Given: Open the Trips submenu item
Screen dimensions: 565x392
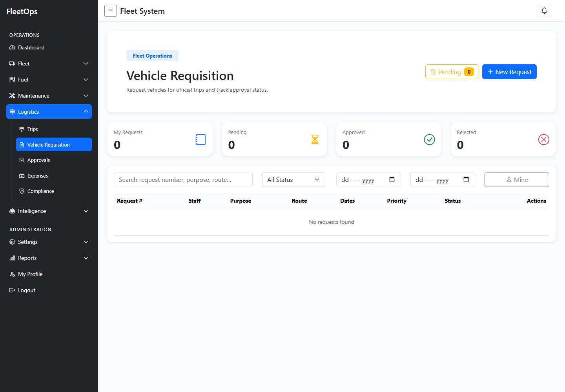Looking at the screenshot, I should coord(54,129).
